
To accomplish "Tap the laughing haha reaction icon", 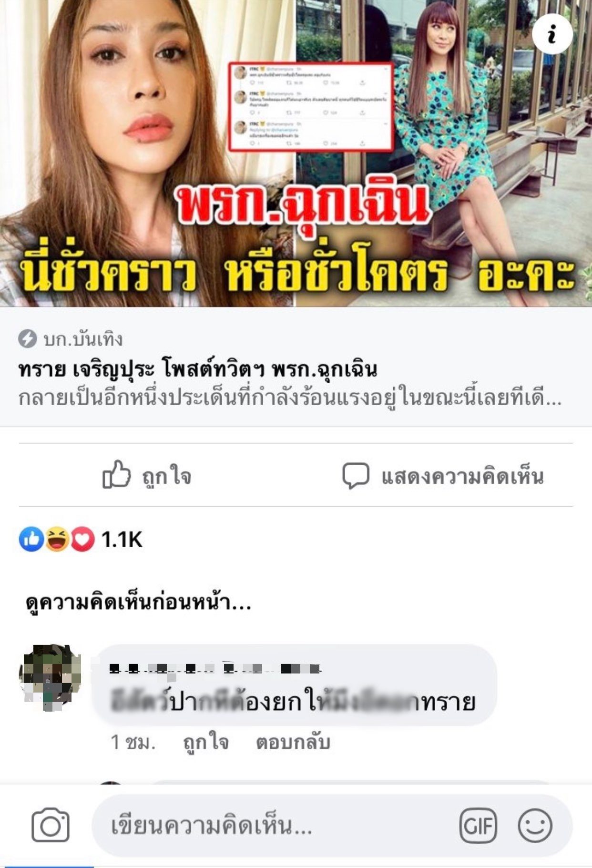I will tap(57, 540).
